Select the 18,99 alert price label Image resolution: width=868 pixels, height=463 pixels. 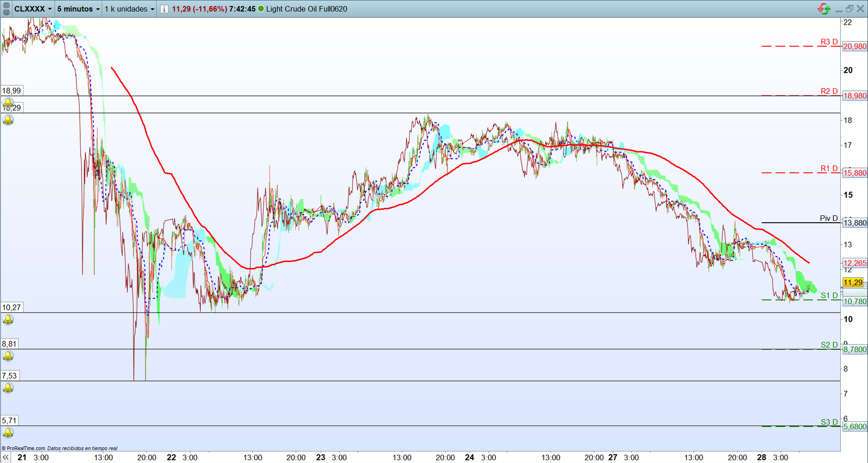pyautogui.click(x=12, y=91)
